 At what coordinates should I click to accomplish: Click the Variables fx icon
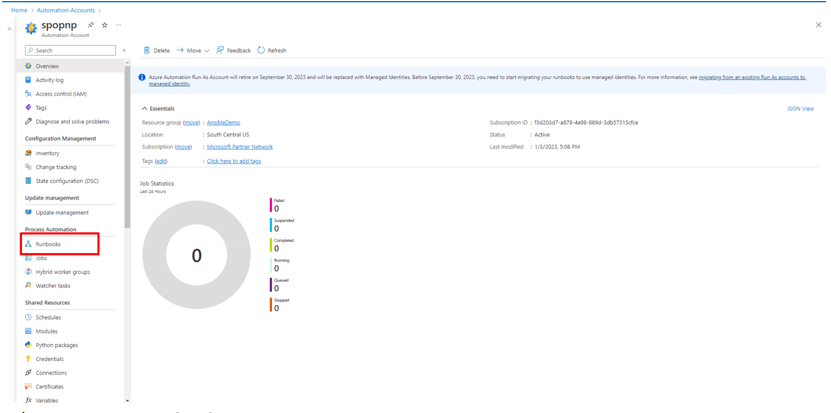point(29,400)
